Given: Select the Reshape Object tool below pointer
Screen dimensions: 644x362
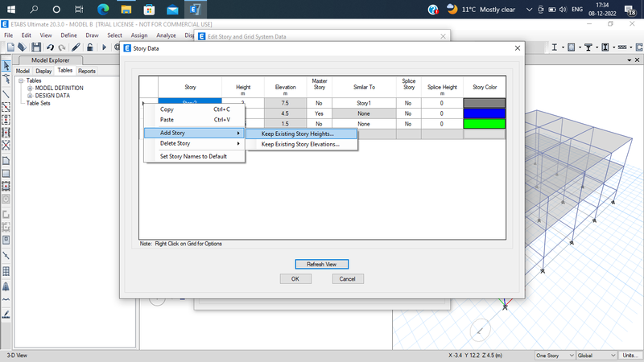Looking at the screenshot, I should click(x=6, y=78).
